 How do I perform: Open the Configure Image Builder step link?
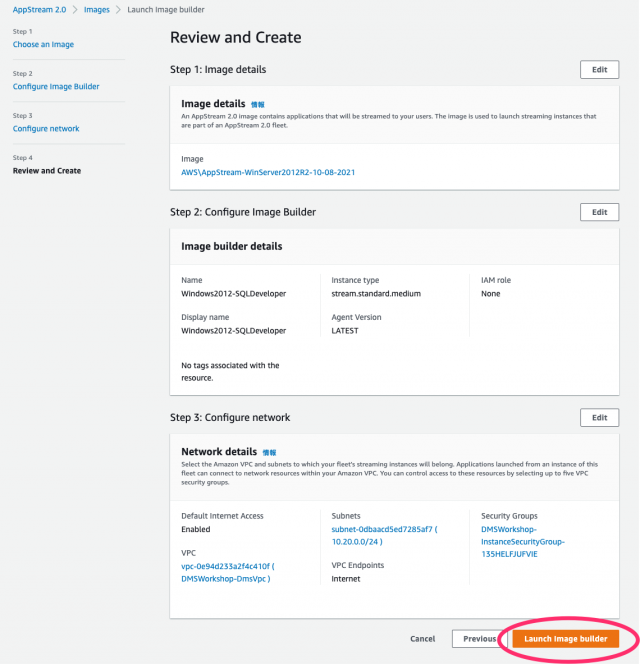[56, 86]
